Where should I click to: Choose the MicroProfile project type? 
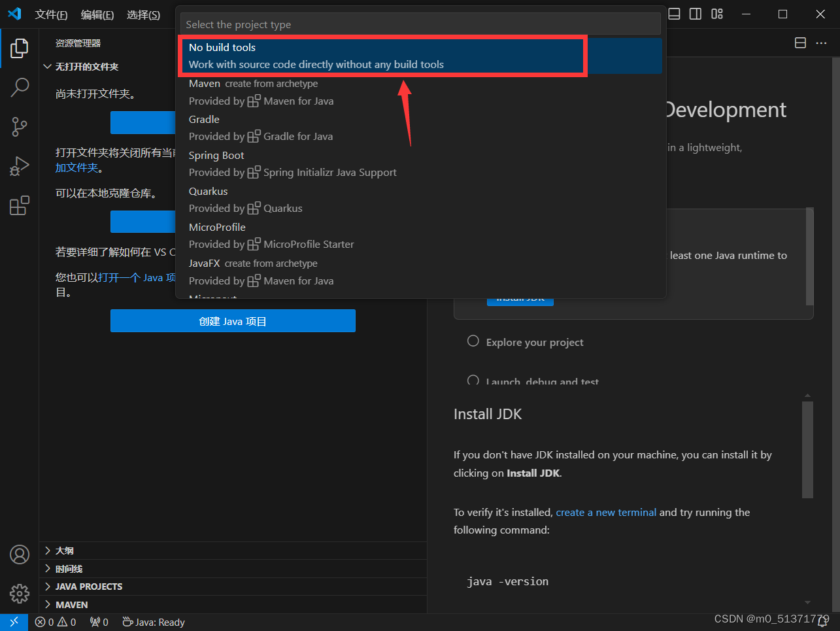pyautogui.click(x=421, y=236)
